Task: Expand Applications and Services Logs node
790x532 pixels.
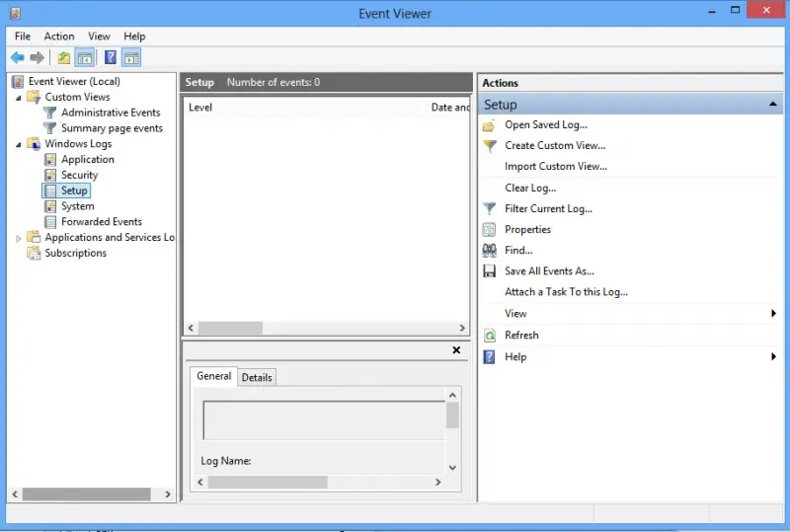Action: [19, 238]
